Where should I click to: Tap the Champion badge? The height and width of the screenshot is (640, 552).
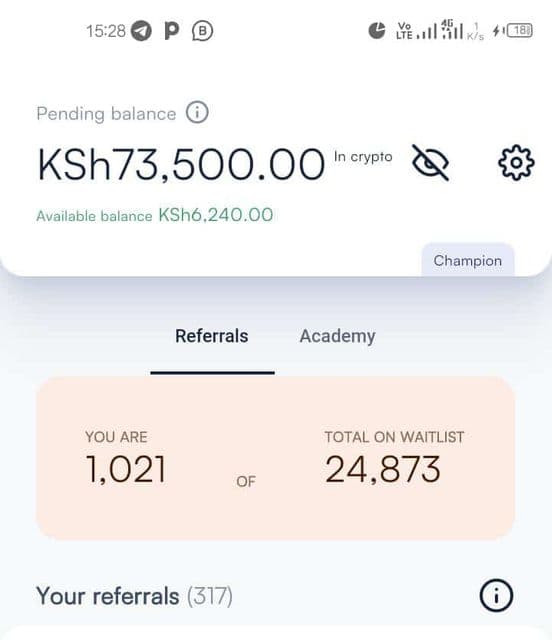pos(467,260)
